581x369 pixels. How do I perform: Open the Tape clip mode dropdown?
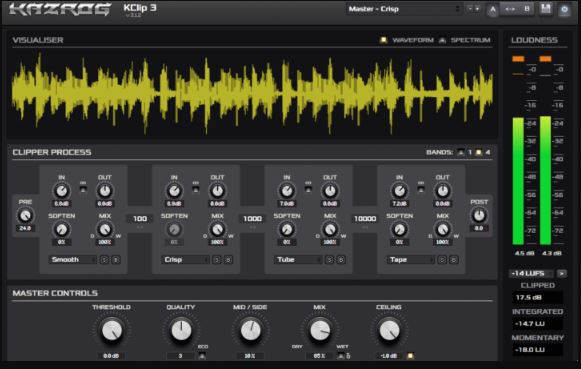click(x=410, y=260)
